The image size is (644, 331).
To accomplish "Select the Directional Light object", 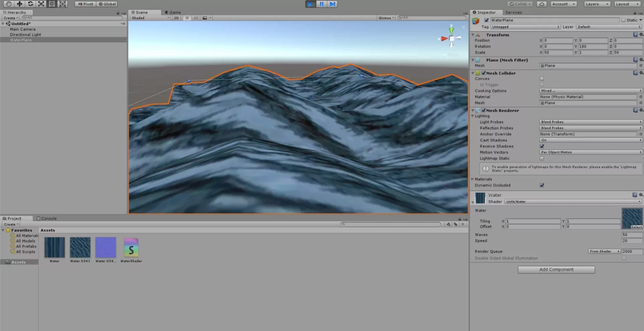I will [25, 35].
